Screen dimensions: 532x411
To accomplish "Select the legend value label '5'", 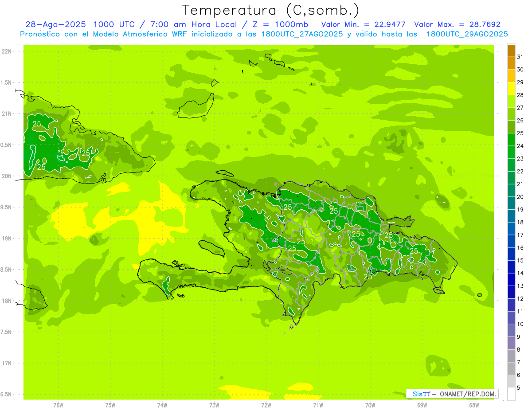I will point(519,388).
